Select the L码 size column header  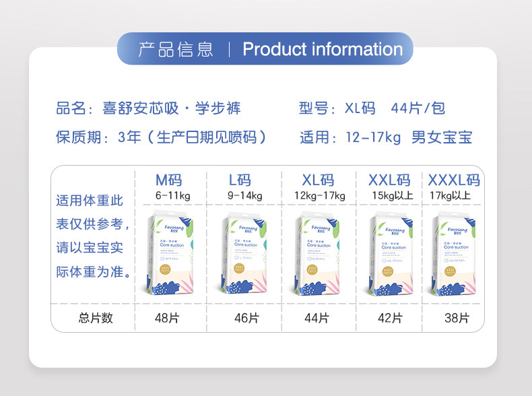[x=240, y=180]
